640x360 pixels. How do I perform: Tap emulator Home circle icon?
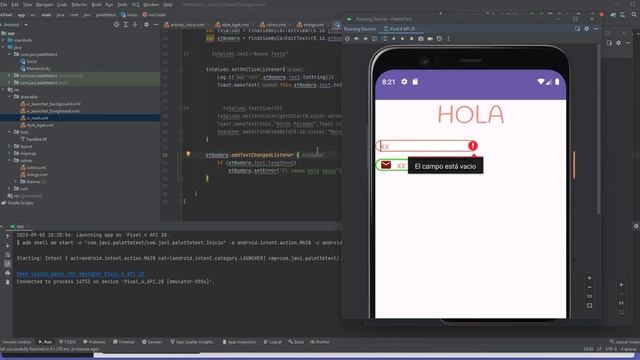point(402,38)
